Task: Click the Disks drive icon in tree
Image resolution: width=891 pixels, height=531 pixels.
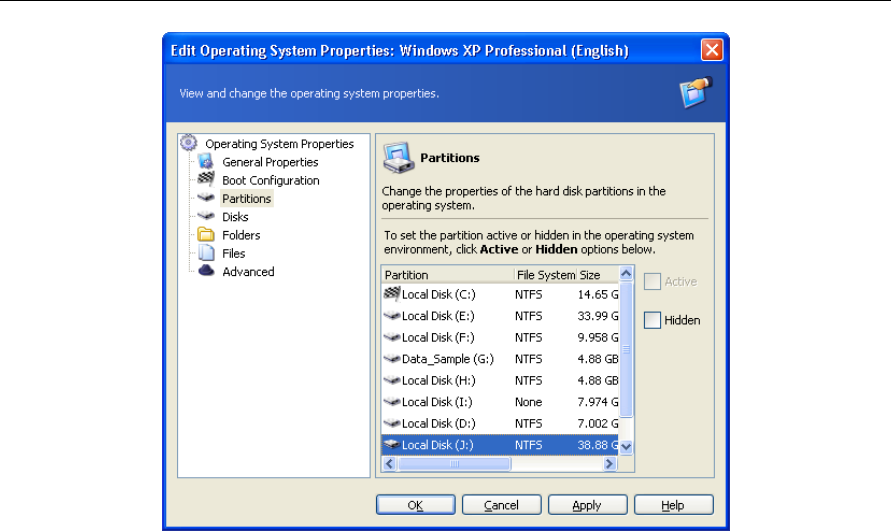Action: pyautogui.click(x=206, y=216)
